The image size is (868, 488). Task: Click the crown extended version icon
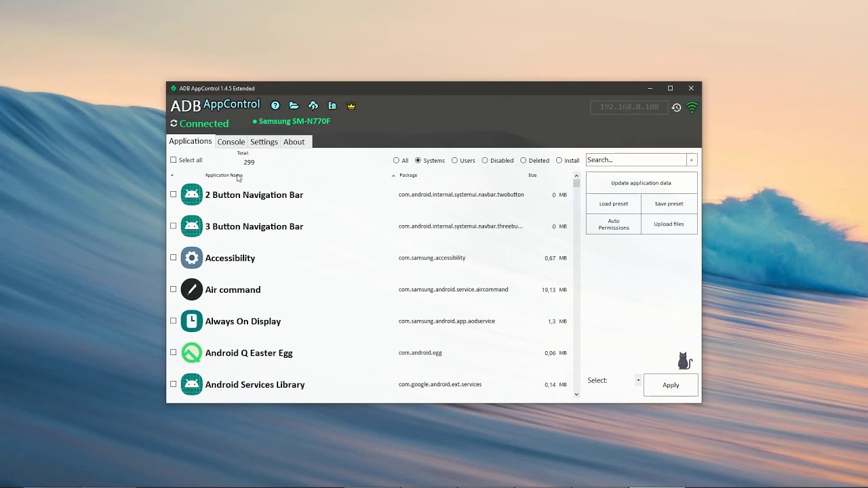click(351, 106)
